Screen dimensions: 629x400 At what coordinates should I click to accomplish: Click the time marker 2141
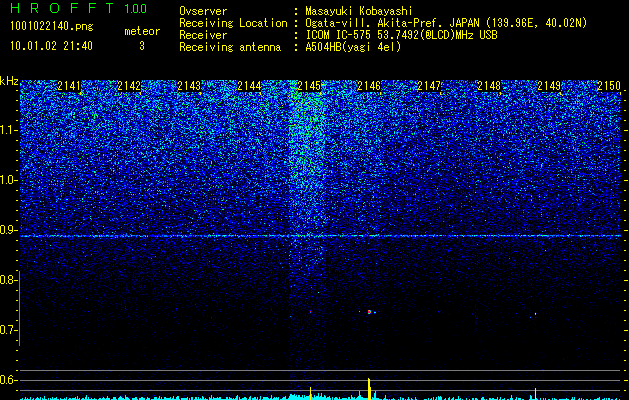pyautogui.click(x=69, y=86)
